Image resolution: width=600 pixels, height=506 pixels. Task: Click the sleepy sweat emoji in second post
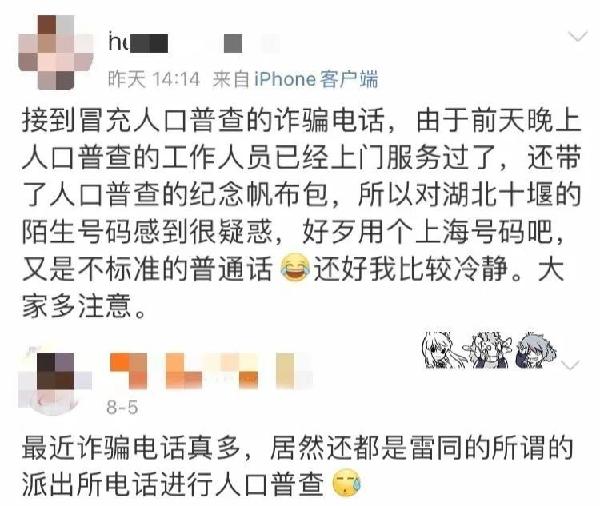pyautogui.click(x=347, y=483)
